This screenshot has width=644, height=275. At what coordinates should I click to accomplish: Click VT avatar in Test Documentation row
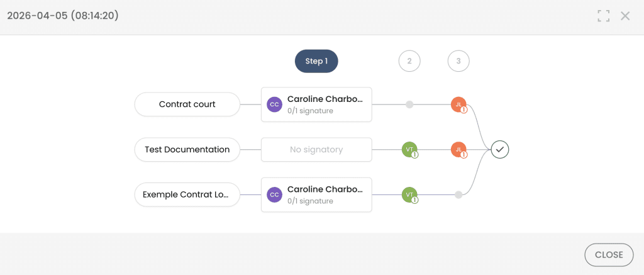[x=409, y=150]
